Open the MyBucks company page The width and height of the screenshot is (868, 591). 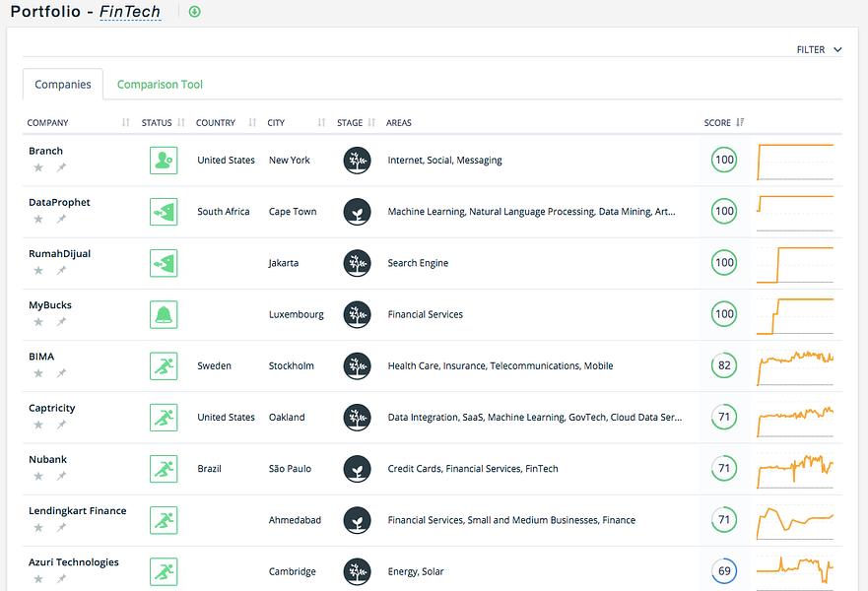[50, 305]
